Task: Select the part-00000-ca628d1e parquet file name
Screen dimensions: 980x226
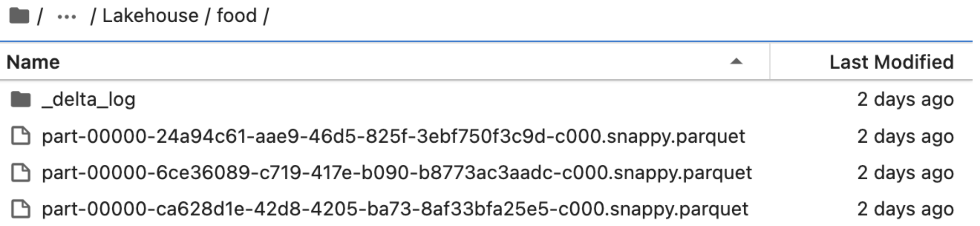Action: [x=394, y=209]
